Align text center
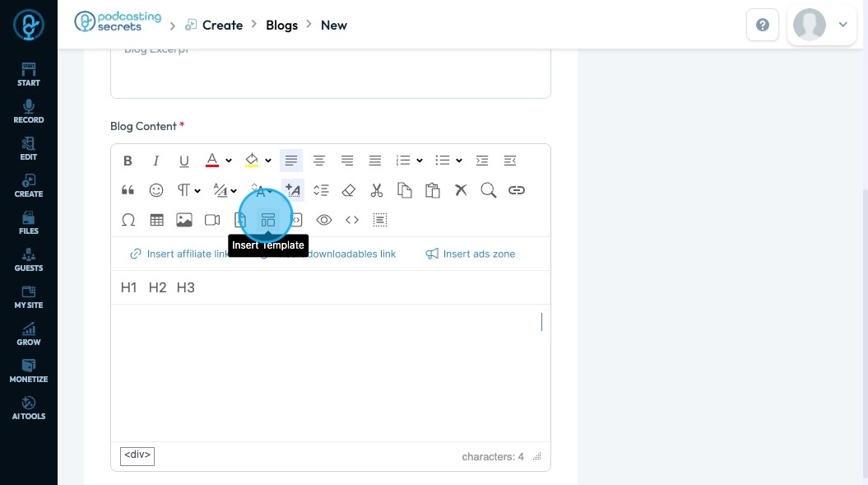The height and width of the screenshot is (485, 868). pos(319,161)
